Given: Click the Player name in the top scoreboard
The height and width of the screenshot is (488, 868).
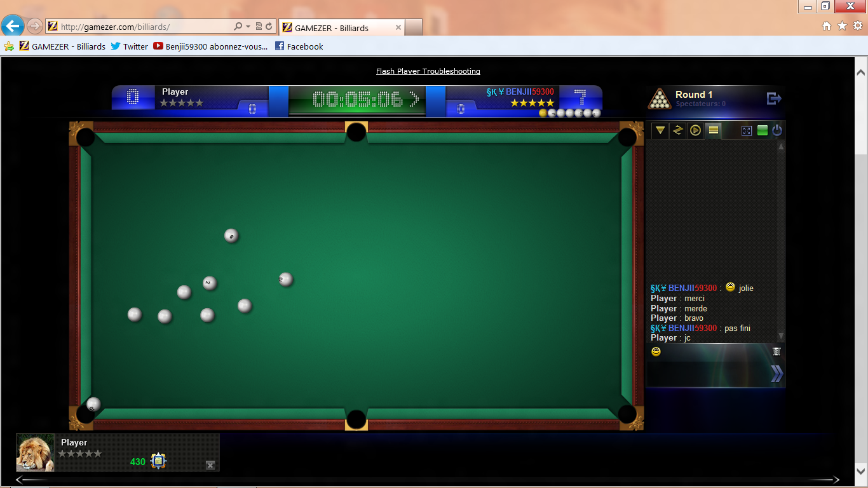Looking at the screenshot, I should pos(175,91).
